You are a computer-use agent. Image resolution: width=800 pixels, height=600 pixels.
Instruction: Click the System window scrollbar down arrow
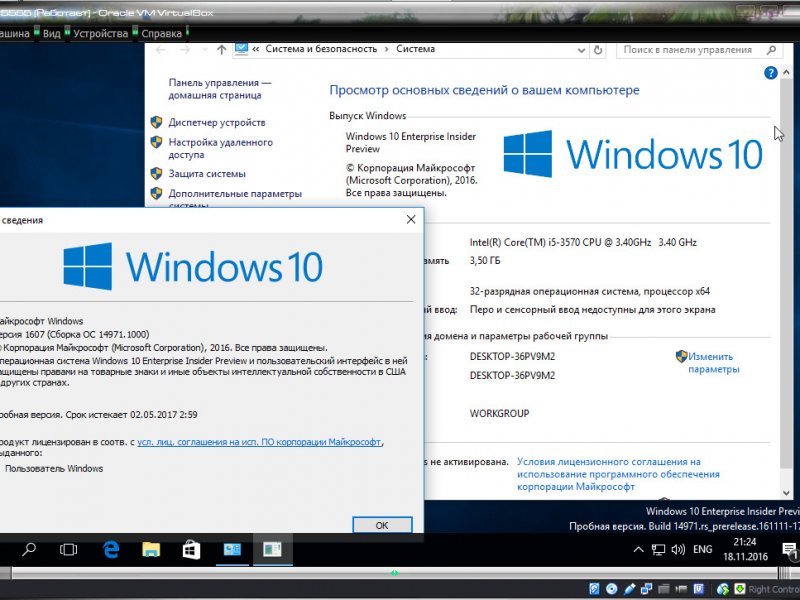(x=786, y=493)
